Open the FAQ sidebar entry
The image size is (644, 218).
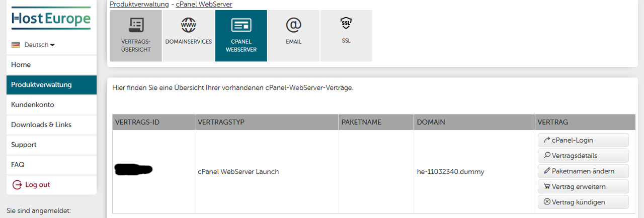pyautogui.click(x=51, y=165)
